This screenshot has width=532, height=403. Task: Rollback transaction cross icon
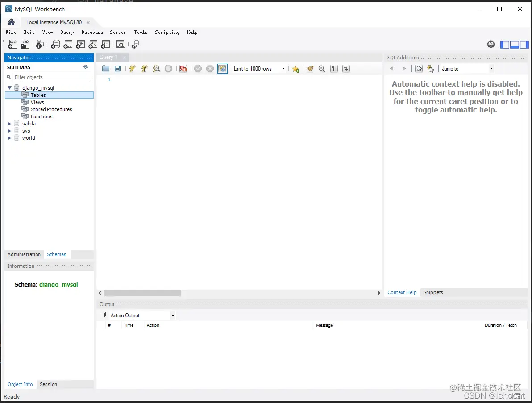click(x=210, y=69)
